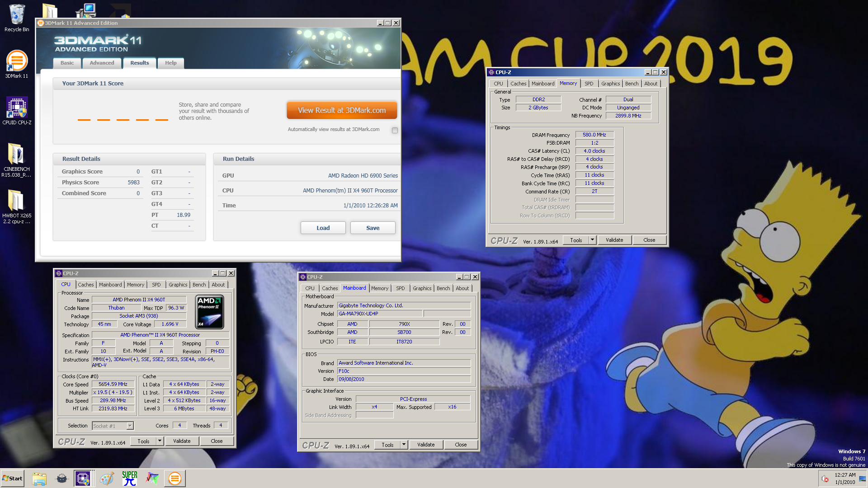The image size is (868, 488).
Task: Open the HWBOT X265 folder icon
Action: pyautogui.click(x=17, y=206)
